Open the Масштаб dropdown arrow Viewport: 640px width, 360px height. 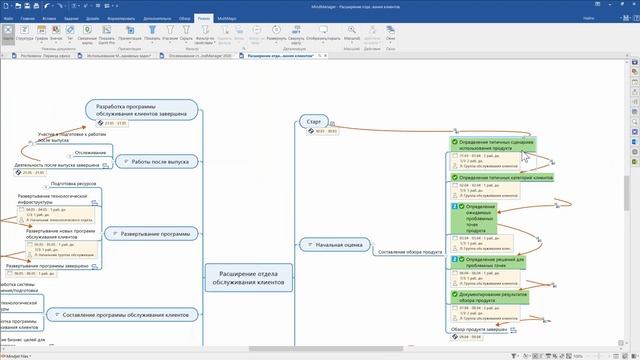[351, 42]
